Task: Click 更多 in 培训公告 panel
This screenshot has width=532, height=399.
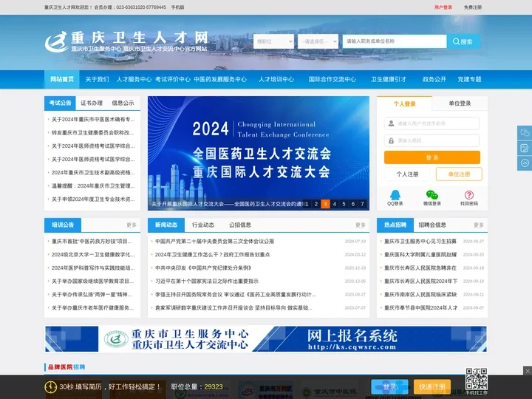Action: (132, 225)
